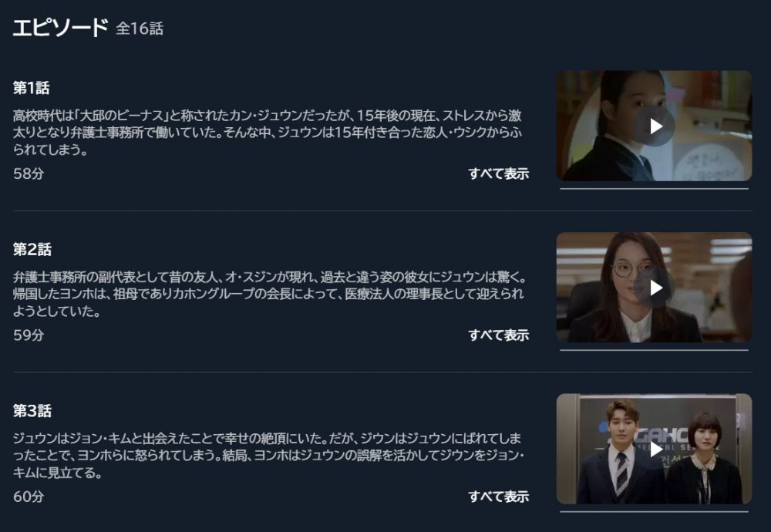Click the 全16話 episode count label

[140, 29]
